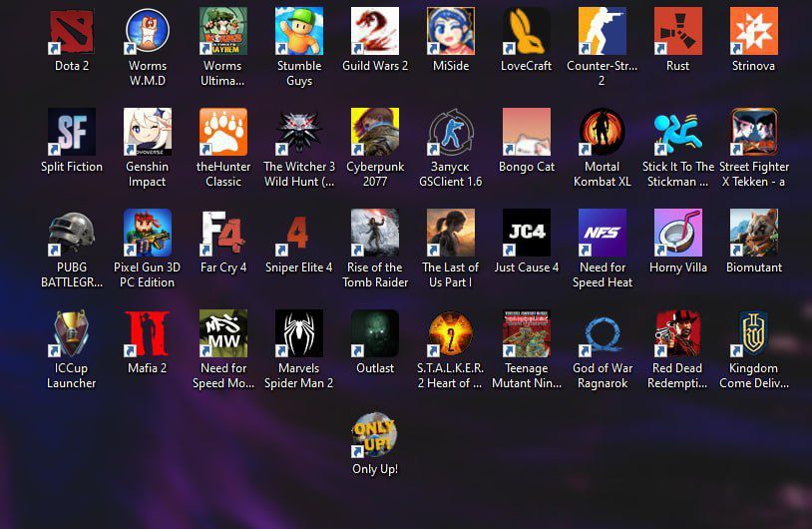Select the Red Dead Redemption icon
Image resolution: width=812 pixels, height=529 pixels.
tap(678, 333)
